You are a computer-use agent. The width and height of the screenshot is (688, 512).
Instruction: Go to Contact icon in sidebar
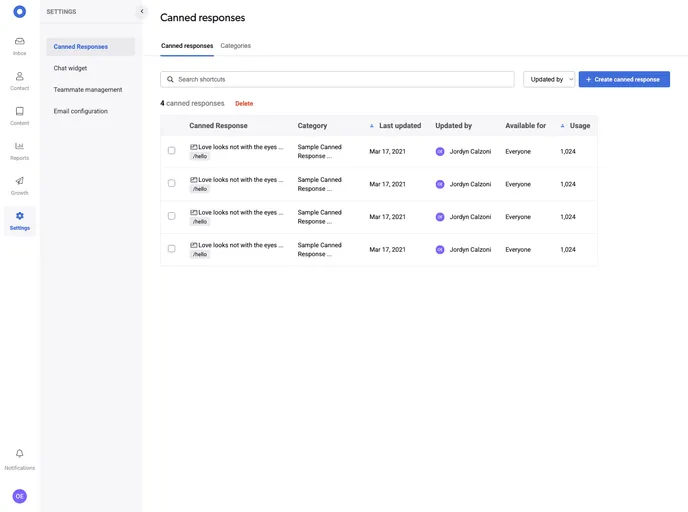19,77
